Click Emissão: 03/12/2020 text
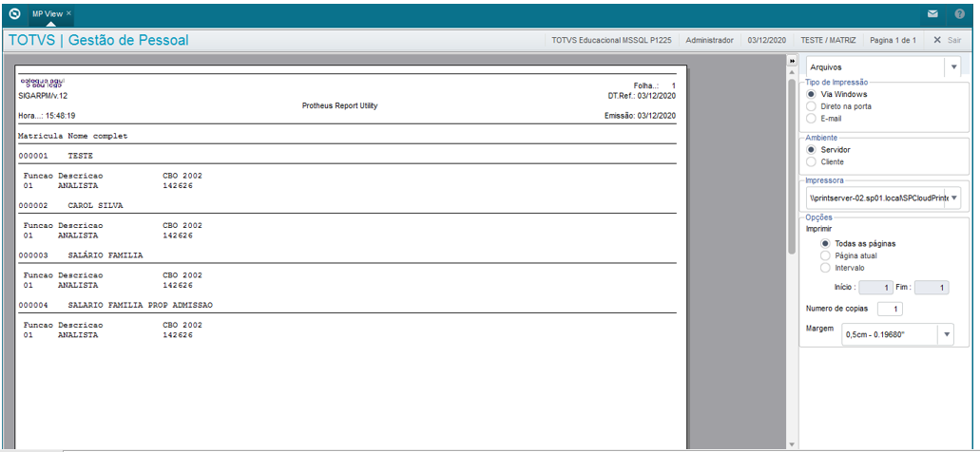Screen dimensions: 980x452 640,116
